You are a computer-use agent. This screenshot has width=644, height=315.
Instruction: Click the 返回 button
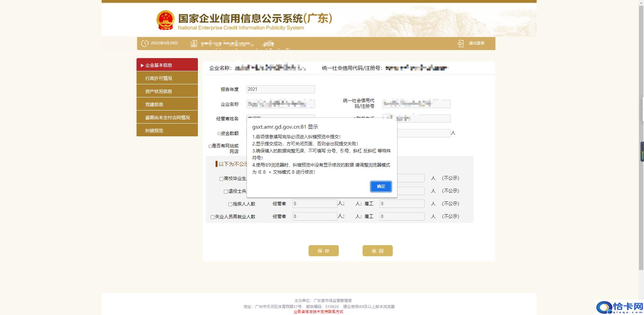click(x=377, y=251)
